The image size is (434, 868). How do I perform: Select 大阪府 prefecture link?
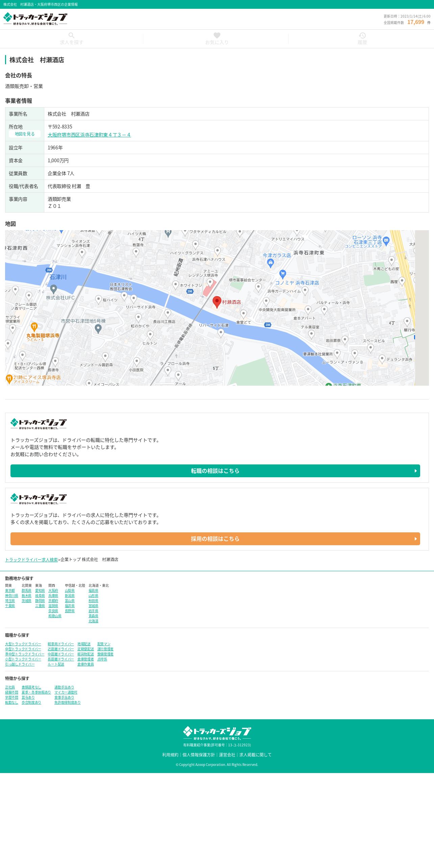click(53, 591)
